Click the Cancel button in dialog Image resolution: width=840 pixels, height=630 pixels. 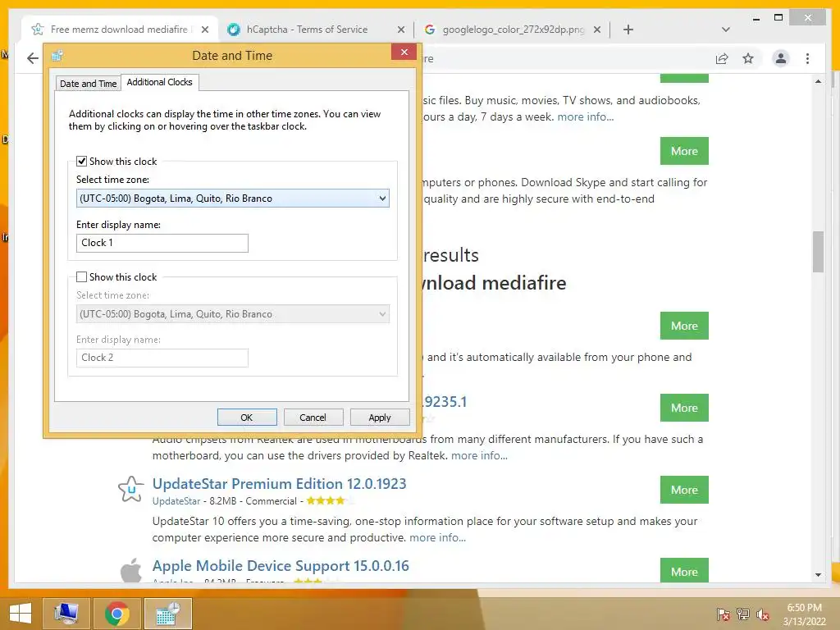[313, 418]
